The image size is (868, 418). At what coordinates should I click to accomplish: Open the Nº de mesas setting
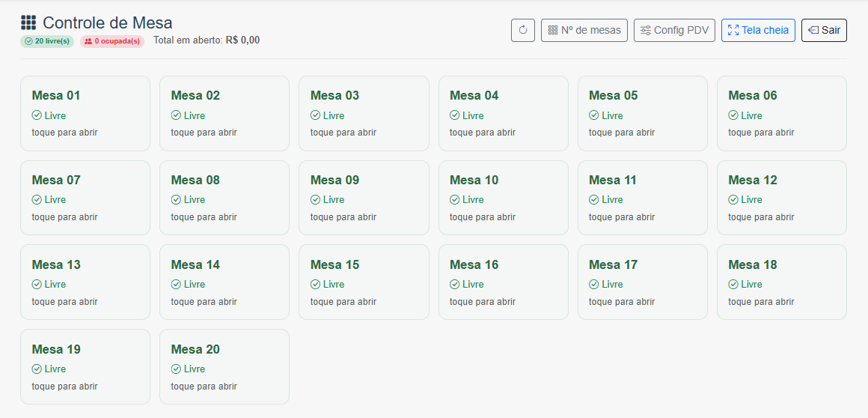[x=584, y=30]
